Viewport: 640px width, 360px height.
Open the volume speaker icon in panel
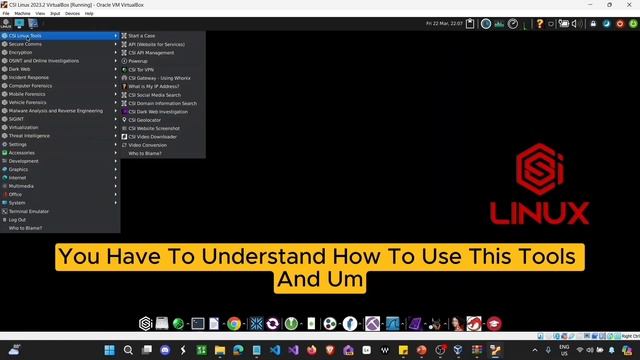coord(575,24)
